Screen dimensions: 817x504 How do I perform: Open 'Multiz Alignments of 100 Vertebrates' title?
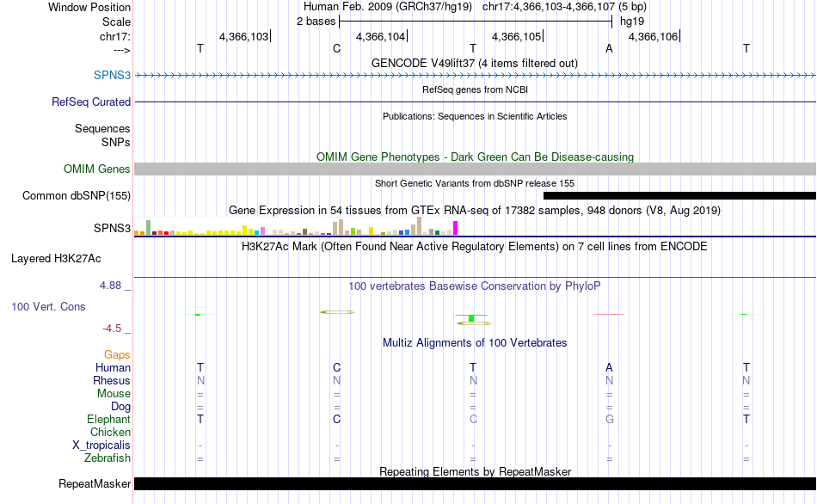coord(475,342)
